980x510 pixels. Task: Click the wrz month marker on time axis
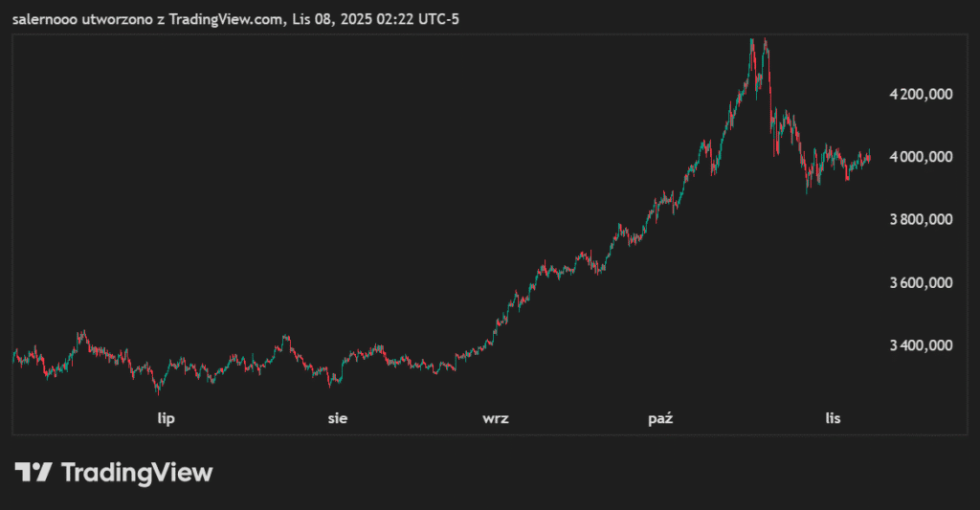496,418
